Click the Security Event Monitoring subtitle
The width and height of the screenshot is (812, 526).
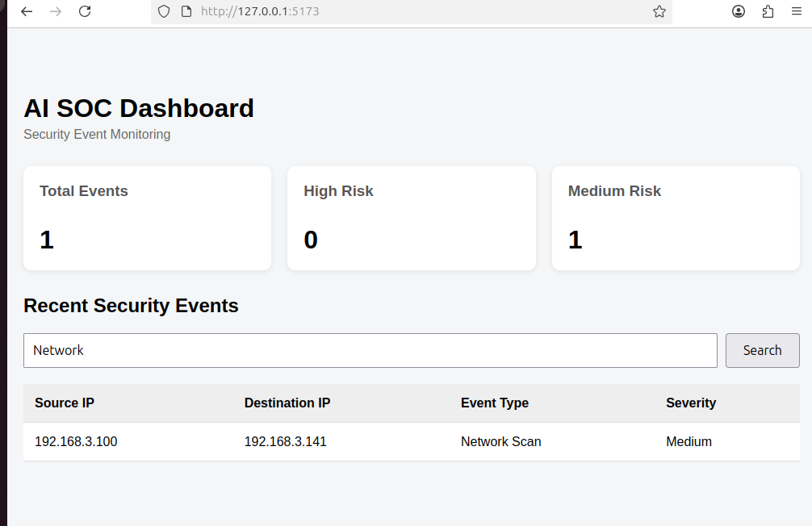click(97, 134)
